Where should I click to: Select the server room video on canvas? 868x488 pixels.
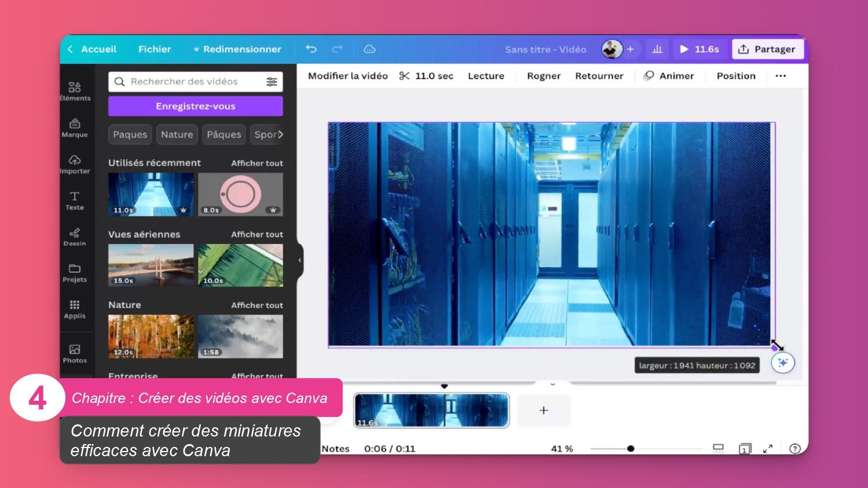551,234
